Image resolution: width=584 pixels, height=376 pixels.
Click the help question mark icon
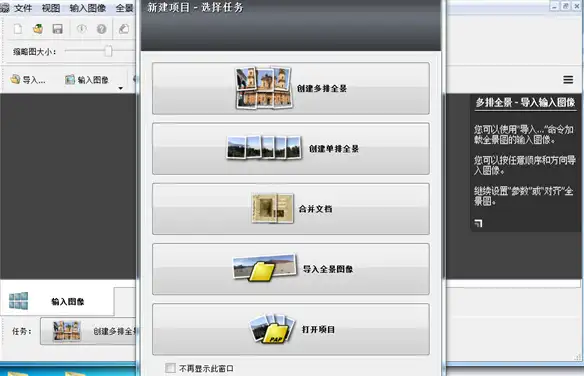[x=101, y=29]
